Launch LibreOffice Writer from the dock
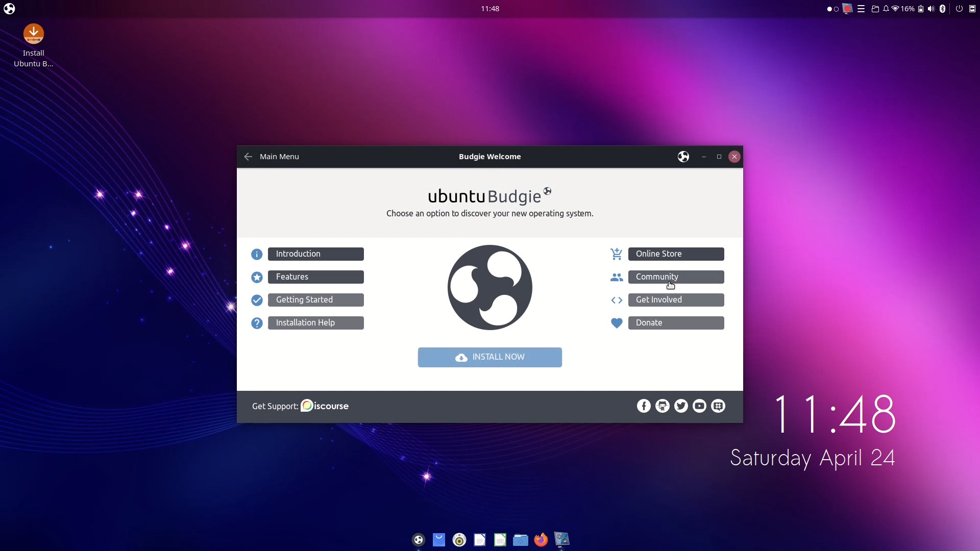Image resolution: width=980 pixels, height=551 pixels. click(480, 540)
